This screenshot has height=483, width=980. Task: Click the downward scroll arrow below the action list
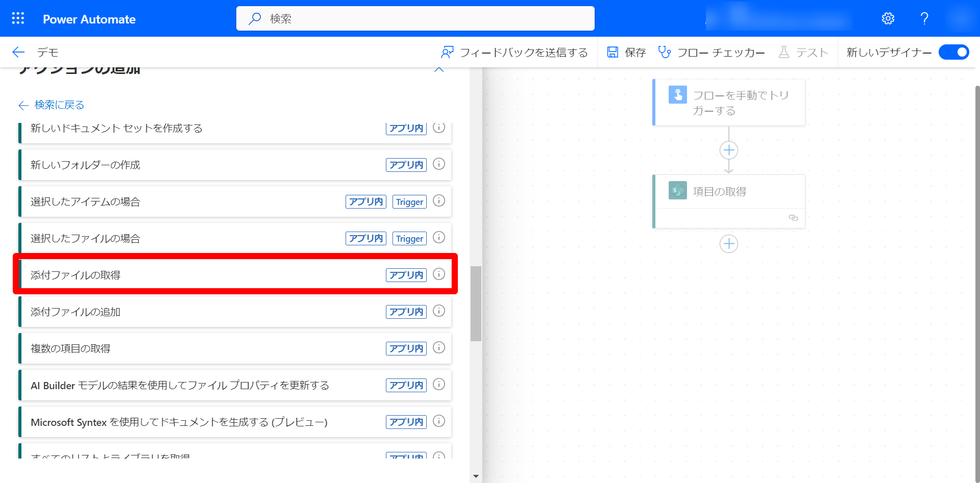click(476, 476)
